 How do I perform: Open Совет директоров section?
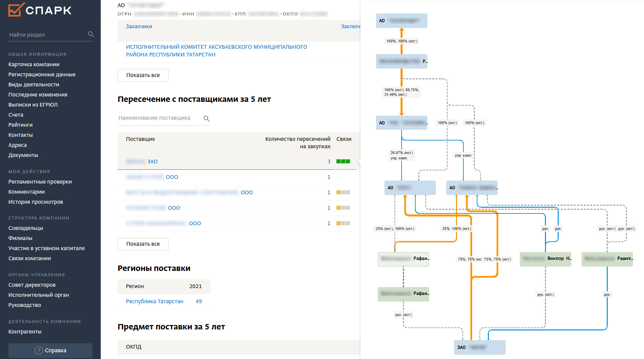pos(32,285)
